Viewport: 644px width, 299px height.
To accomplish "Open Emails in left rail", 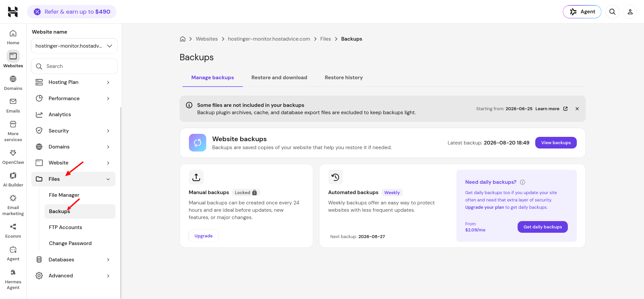I will click(x=13, y=106).
